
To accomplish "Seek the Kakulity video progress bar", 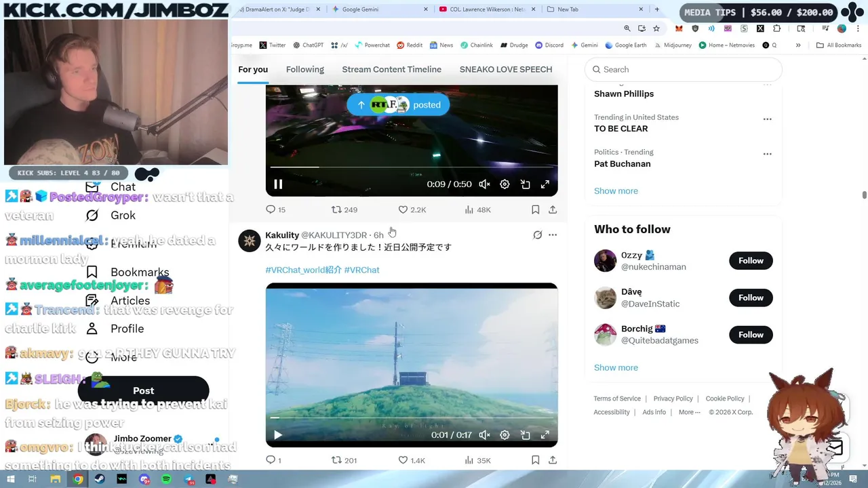I will click(x=412, y=418).
